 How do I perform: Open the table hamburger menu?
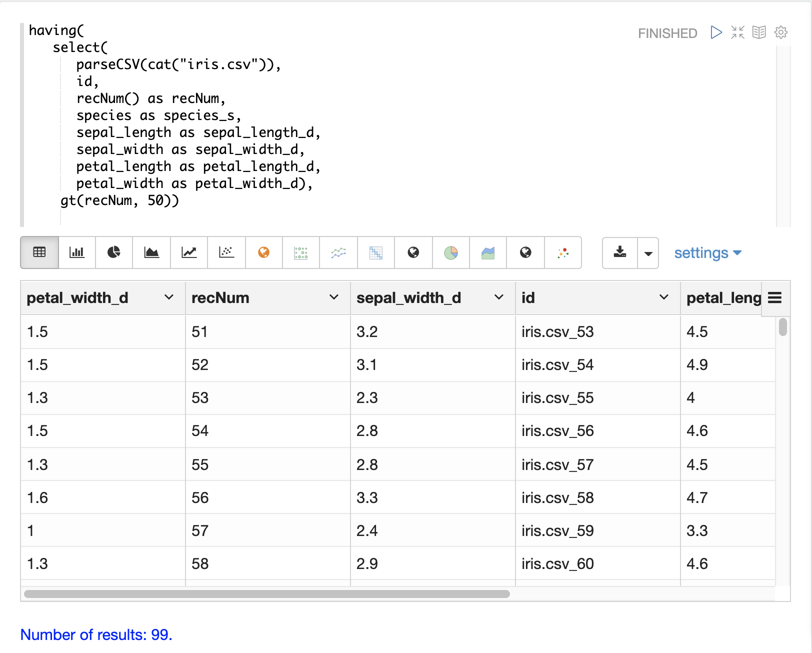[774, 298]
